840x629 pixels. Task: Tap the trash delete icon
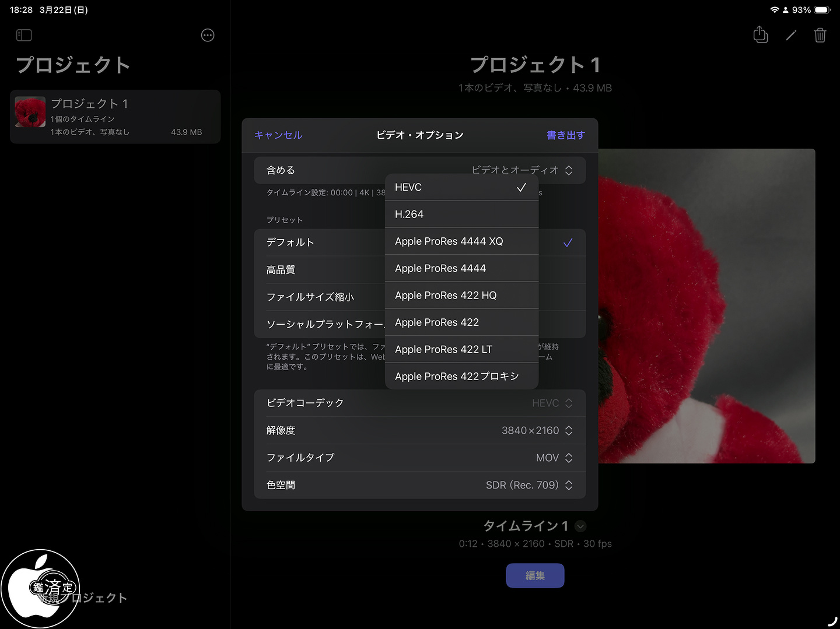(x=820, y=36)
